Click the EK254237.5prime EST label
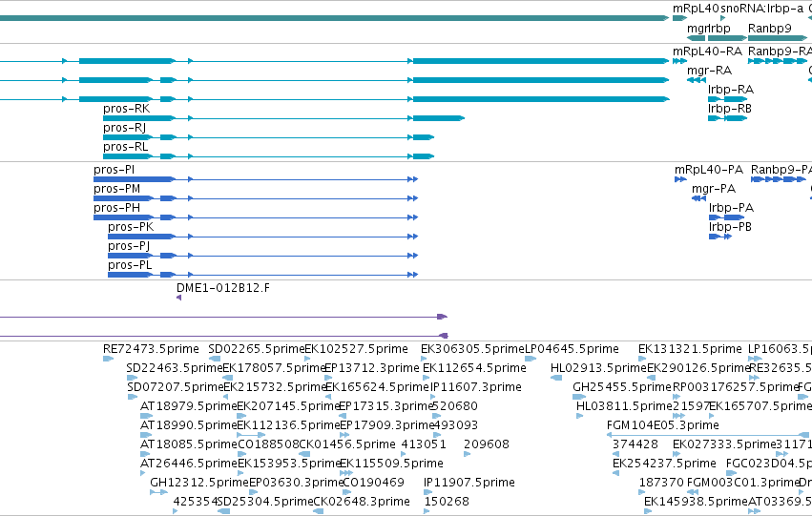Screen dimensions: 812x516 pos(664,464)
